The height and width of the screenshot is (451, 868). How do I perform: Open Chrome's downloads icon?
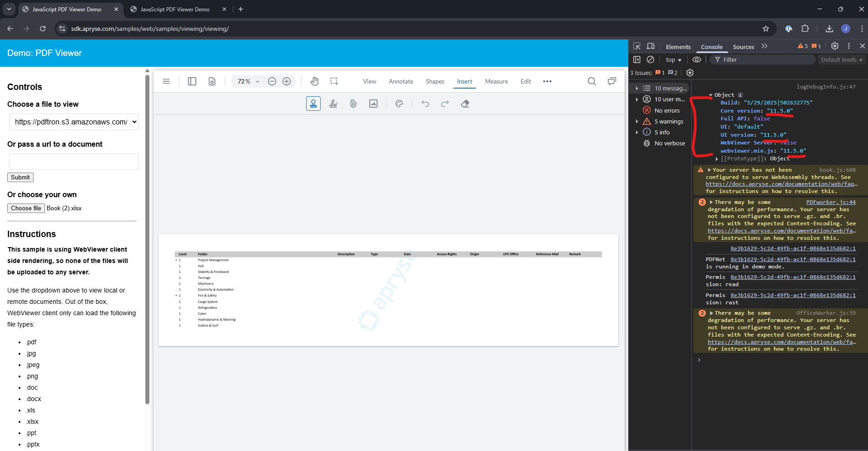point(829,29)
